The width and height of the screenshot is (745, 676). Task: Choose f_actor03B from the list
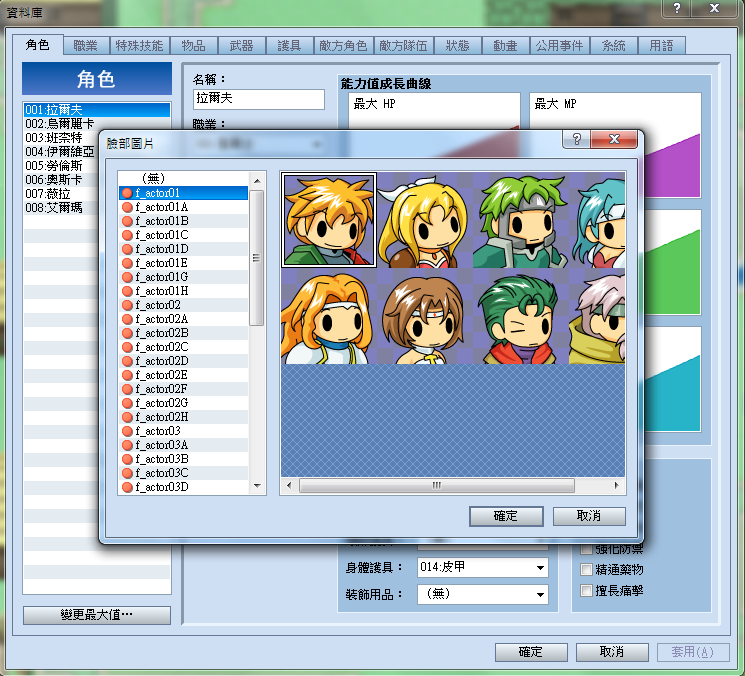coord(183,459)
